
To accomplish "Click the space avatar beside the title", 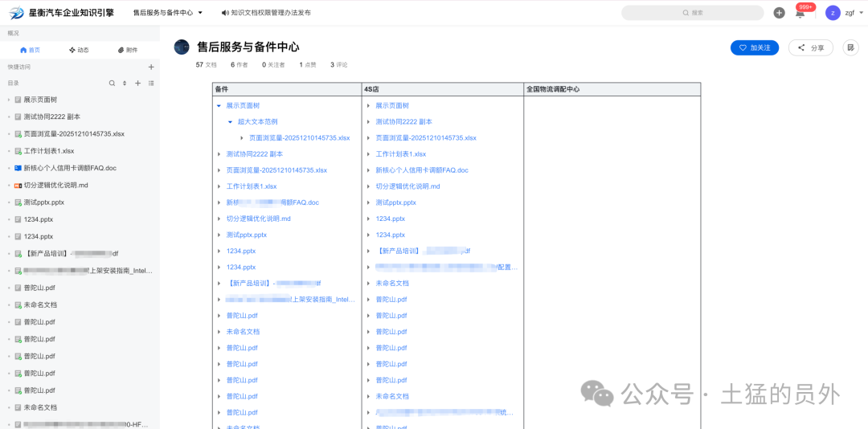I will click(x=182, y=47).
